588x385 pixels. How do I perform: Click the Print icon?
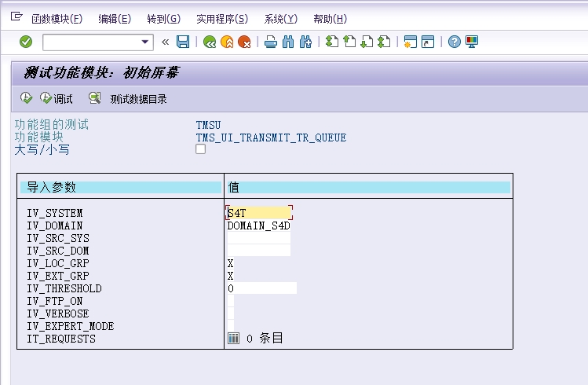[270, 42]
